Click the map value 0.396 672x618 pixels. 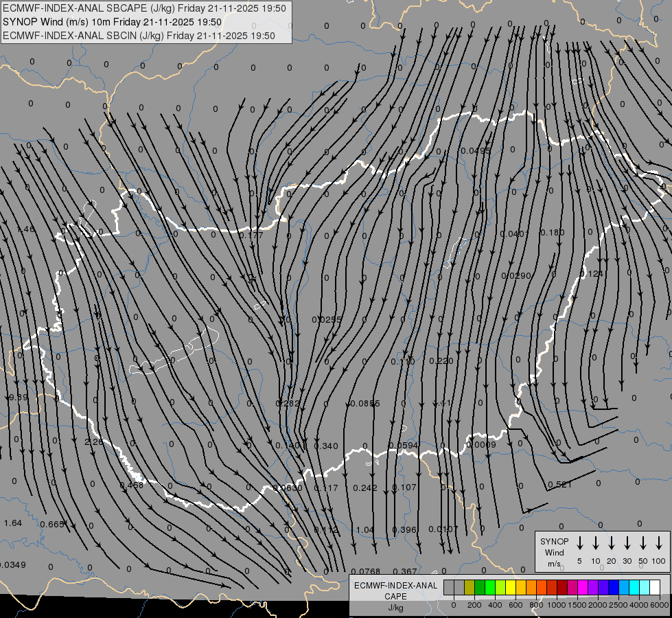coord(404,529)
